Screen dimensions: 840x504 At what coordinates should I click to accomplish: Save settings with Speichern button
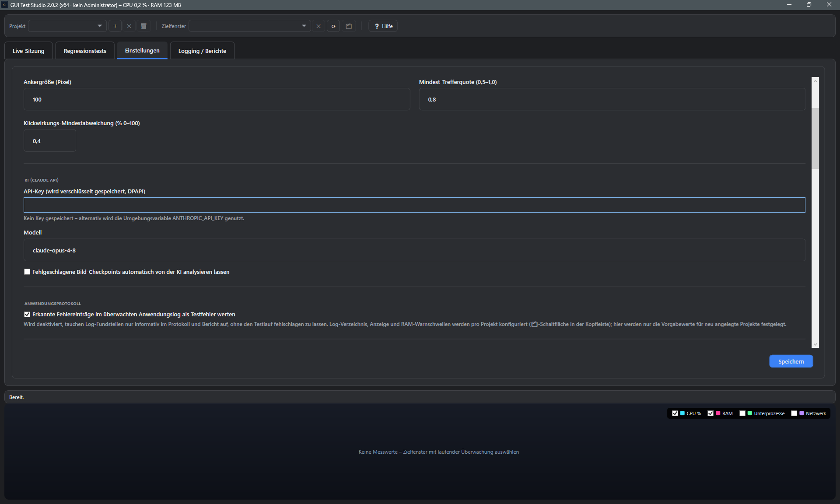[791, 361]
